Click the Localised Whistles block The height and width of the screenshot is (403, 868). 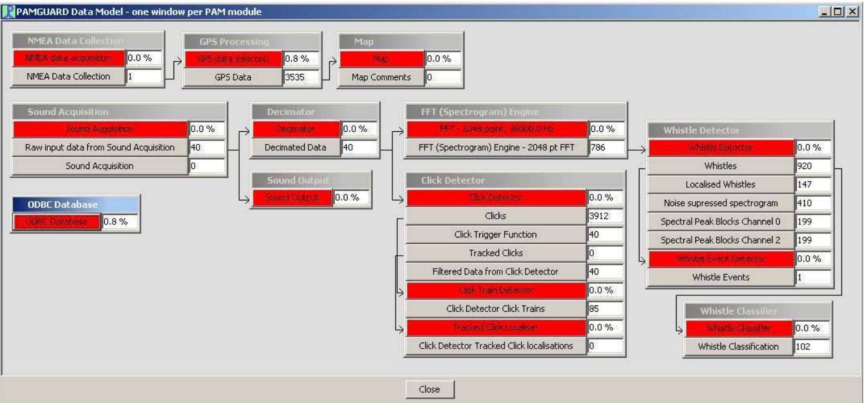coord(721,184)
